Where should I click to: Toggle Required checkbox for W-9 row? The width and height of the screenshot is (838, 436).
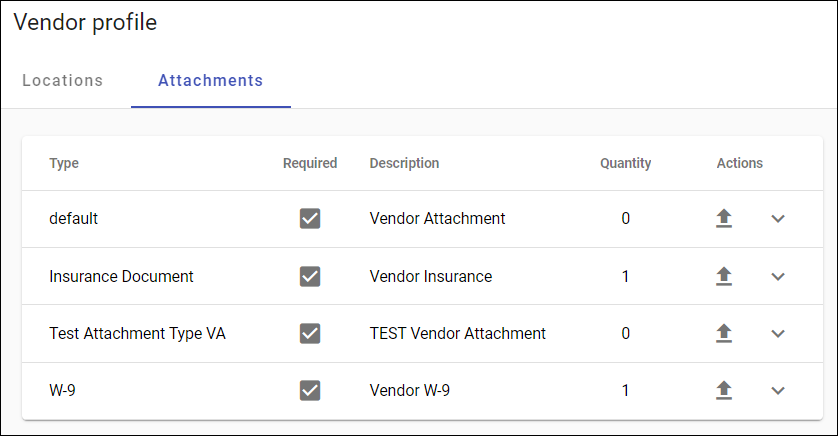point(310,391)
